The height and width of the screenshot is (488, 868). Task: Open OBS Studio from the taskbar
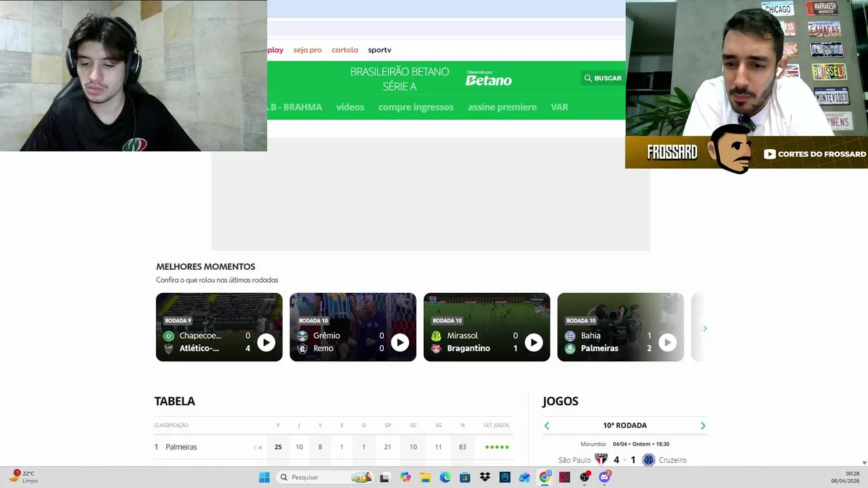click(585, 477)
